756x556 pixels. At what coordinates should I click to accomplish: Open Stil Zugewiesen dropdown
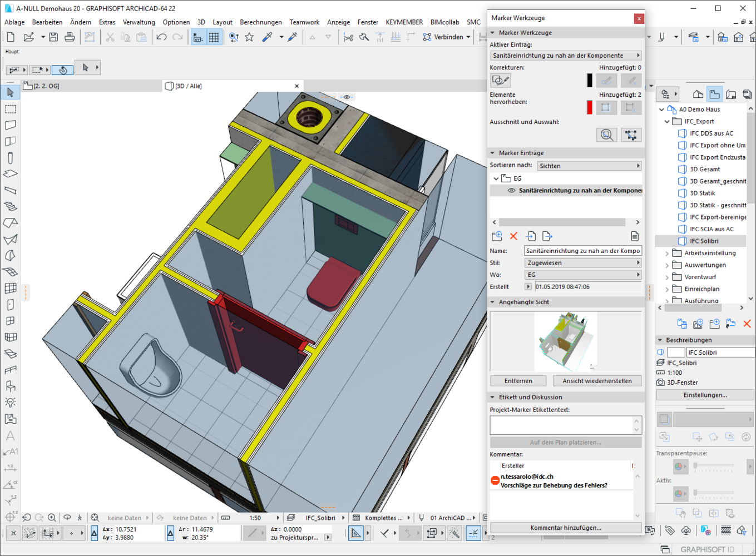click(583, 263)
